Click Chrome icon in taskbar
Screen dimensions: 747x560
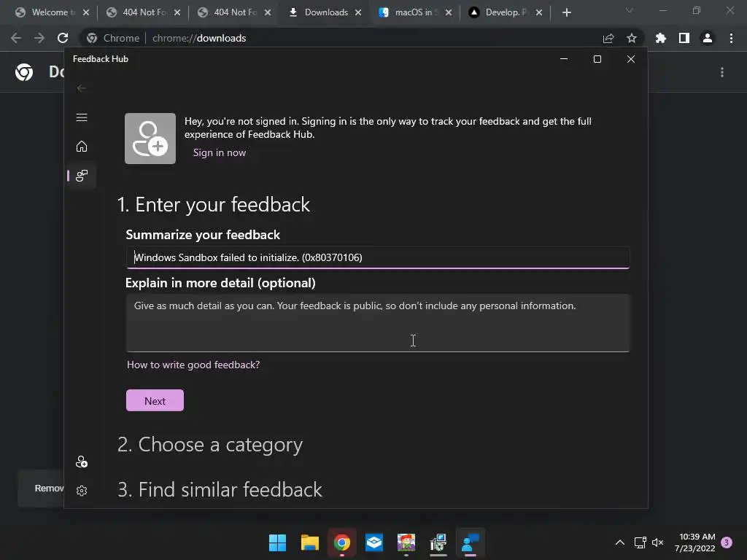coord(341,542)
